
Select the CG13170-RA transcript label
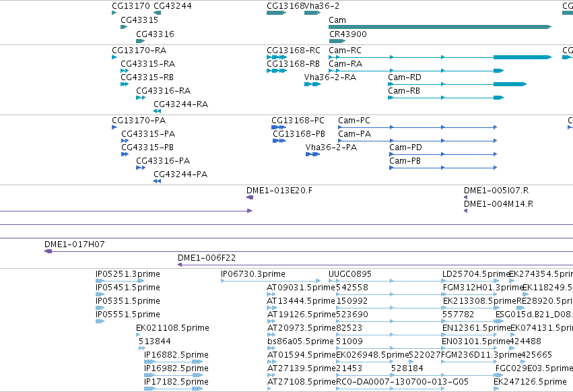[139, 50]
